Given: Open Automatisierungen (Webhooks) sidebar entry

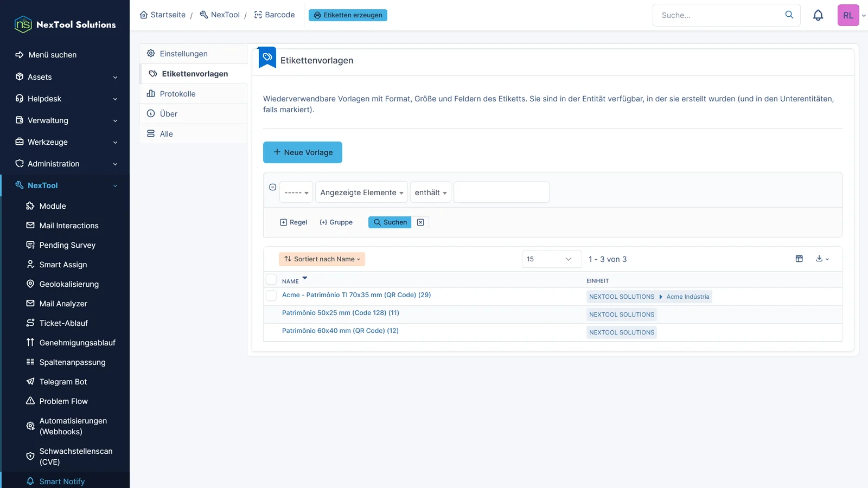Looking at the screenshot, I should [x=73, y=426].
